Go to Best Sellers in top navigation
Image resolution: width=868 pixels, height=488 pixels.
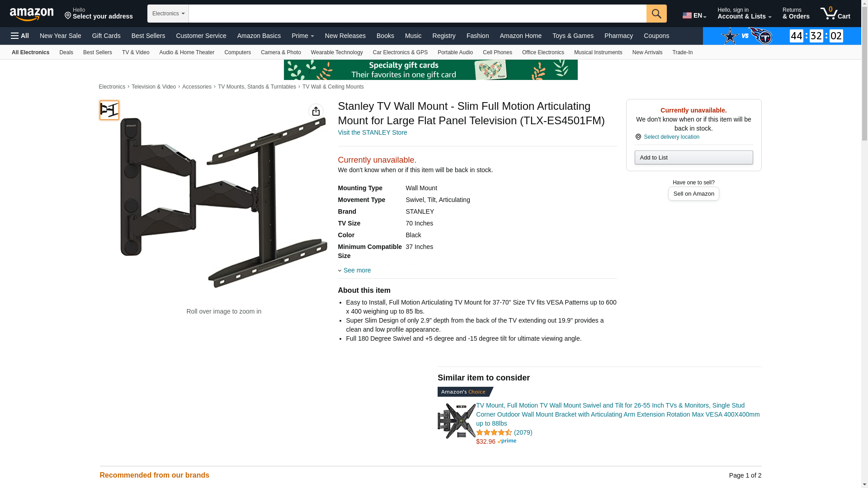pyautogui.click(x=148, y=36)
